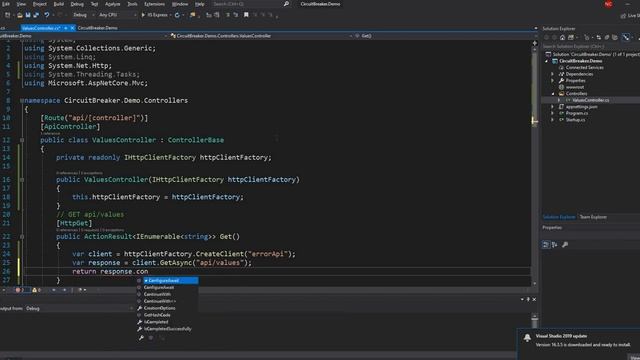Open the Analyze menu

[112, 4]
